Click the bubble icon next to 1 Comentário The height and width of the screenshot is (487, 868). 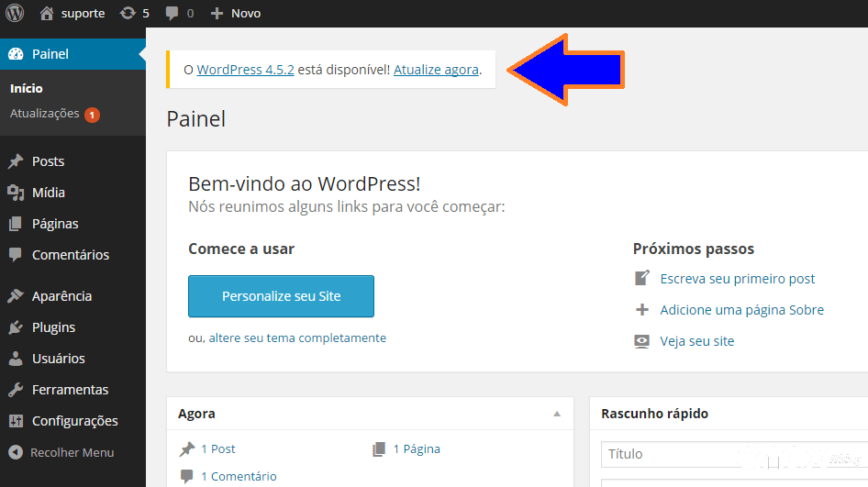pyautogui.click(x=187, y=476)
